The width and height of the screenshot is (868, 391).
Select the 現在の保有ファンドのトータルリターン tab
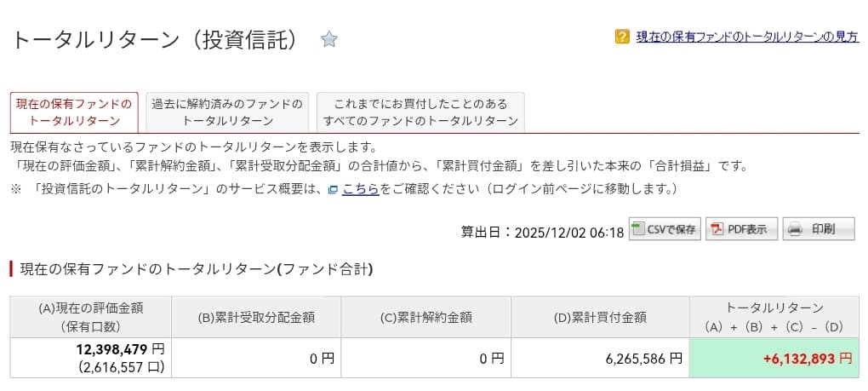point(74,112)
